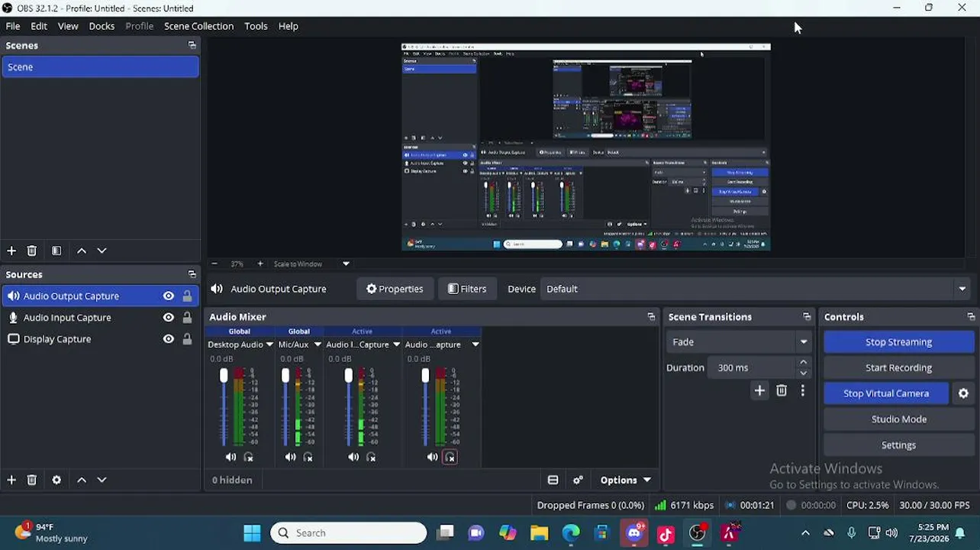
Task: Move the selected source up
Action: 82,480
